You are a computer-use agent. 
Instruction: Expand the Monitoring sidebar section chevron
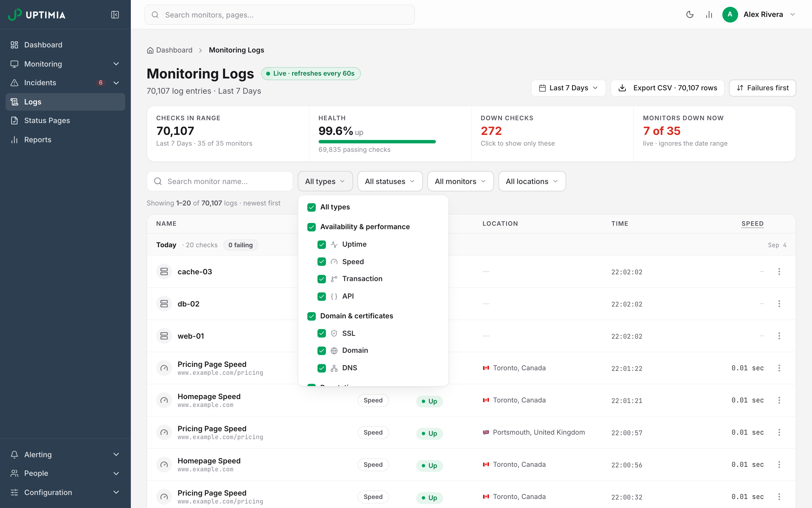coord(116,64)
